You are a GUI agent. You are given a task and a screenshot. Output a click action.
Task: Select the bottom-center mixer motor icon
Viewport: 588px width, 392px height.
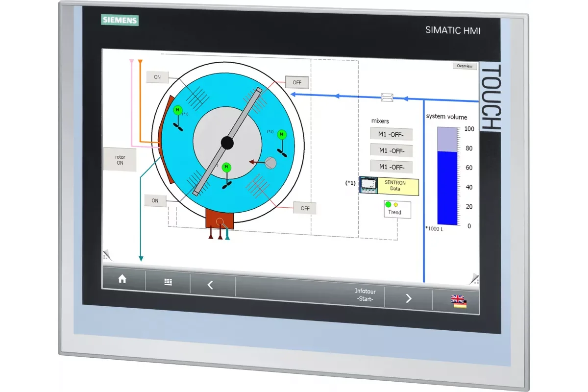(226, 167)
